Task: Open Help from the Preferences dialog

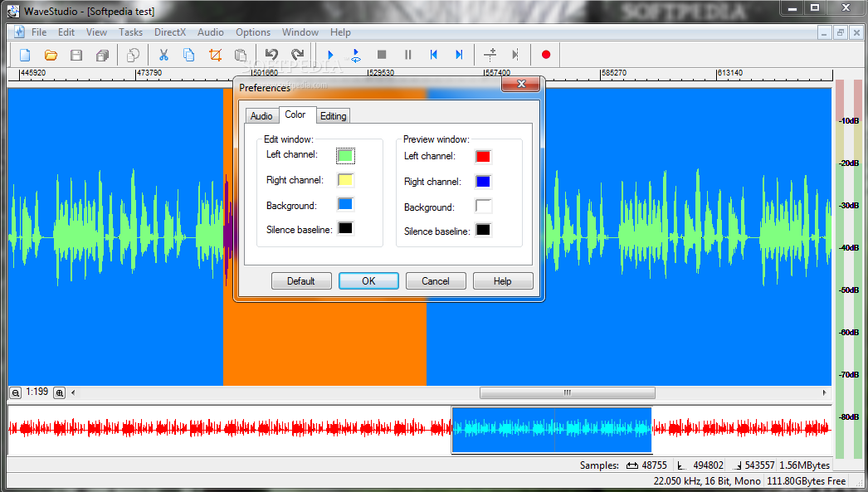Action: 503,281
